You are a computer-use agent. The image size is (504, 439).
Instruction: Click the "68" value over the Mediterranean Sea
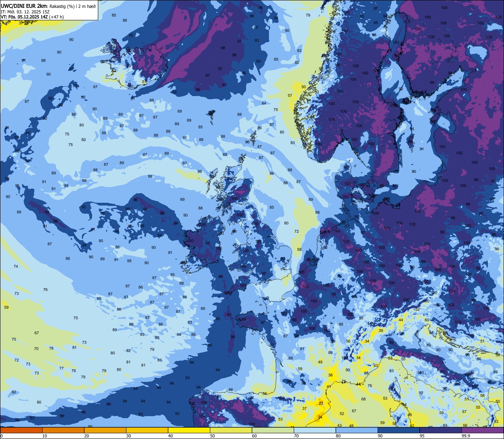point(363,399)
